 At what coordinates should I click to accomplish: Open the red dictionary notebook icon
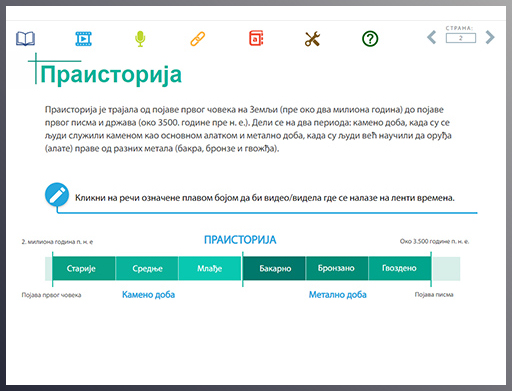point(256,38)
